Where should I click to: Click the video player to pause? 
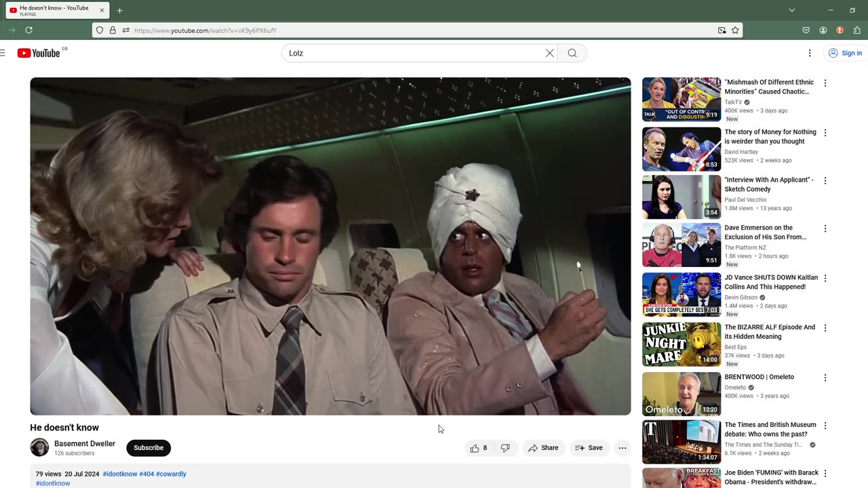click(330, 246)
